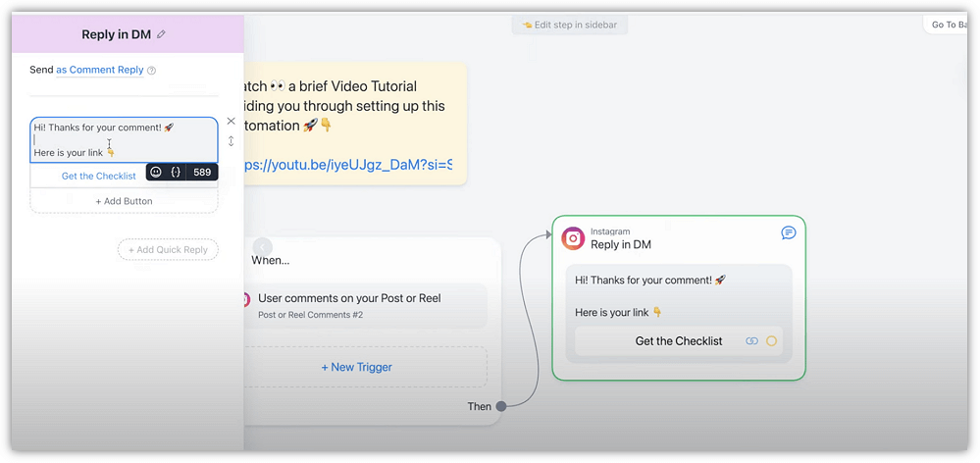Click the link icon on Get the Checklist node button
This screenshot has width=980, height=463.
tap(751, 341)
